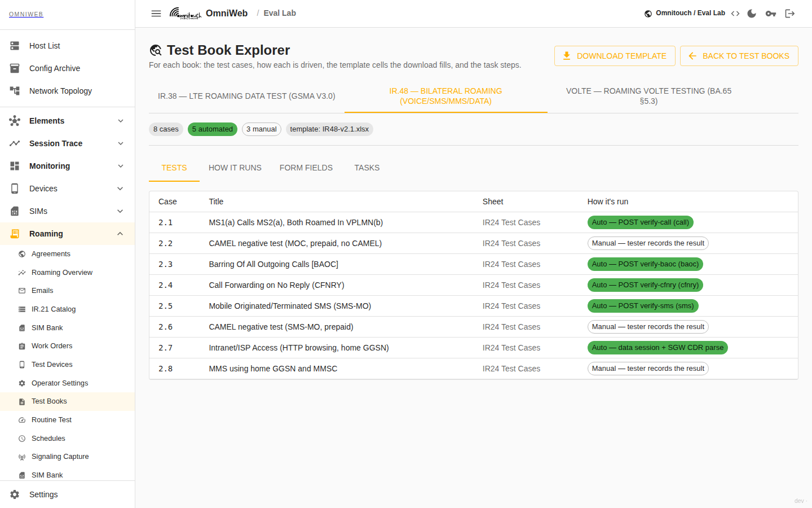Screen dimensions: 812x508
Task: Click the Operator Settings gear icon
Action: coord(22,383)
